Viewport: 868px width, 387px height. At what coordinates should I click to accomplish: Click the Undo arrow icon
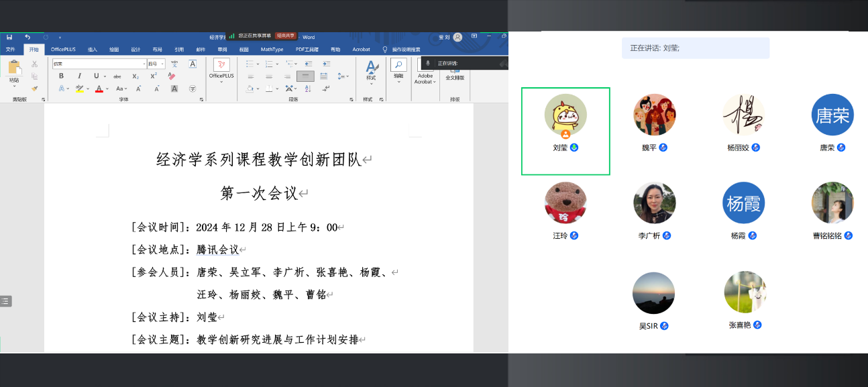(x=28, y=37)
